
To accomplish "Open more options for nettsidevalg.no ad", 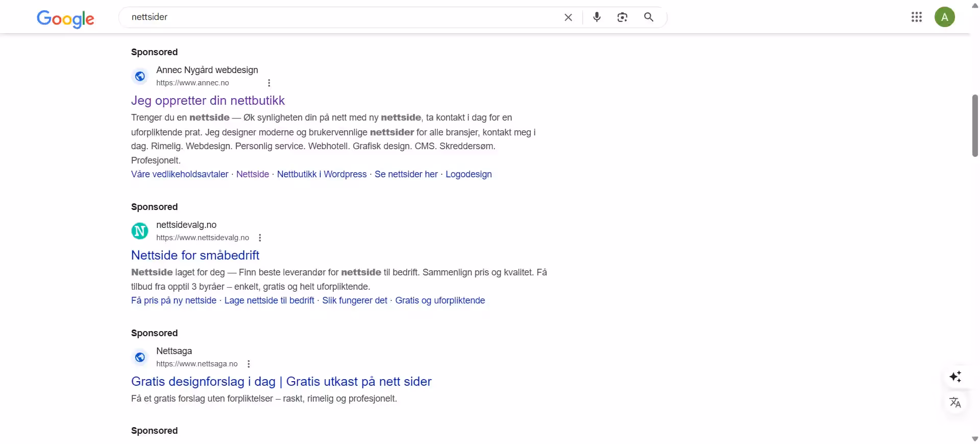I will tap(260, 238).
